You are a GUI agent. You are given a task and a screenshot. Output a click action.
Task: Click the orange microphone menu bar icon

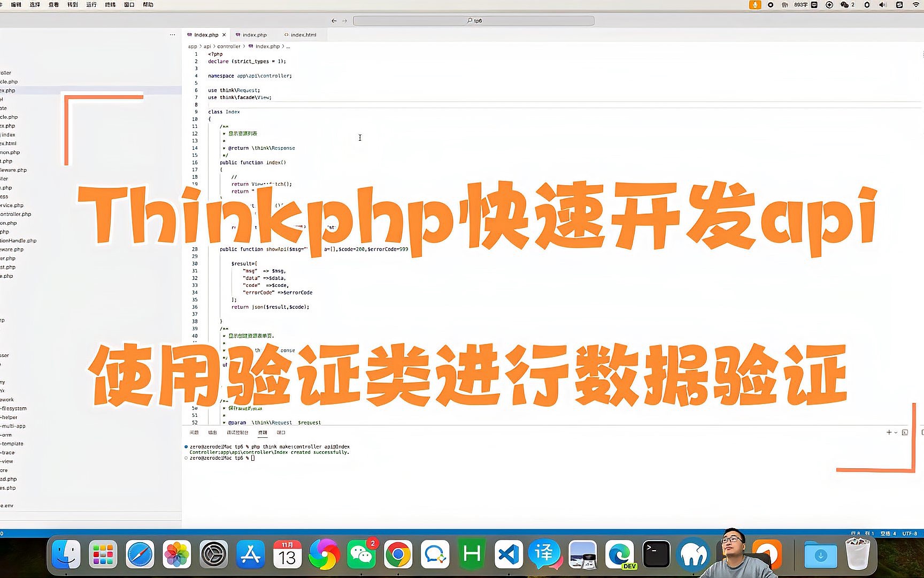[x=755, y=5]
